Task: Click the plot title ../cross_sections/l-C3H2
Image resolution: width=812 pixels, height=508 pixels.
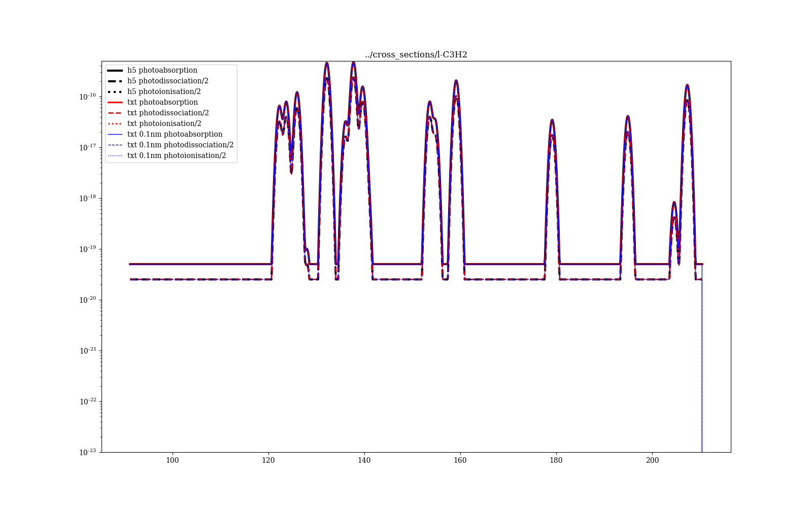Action: pyautogui.click(x=416, y=55)
